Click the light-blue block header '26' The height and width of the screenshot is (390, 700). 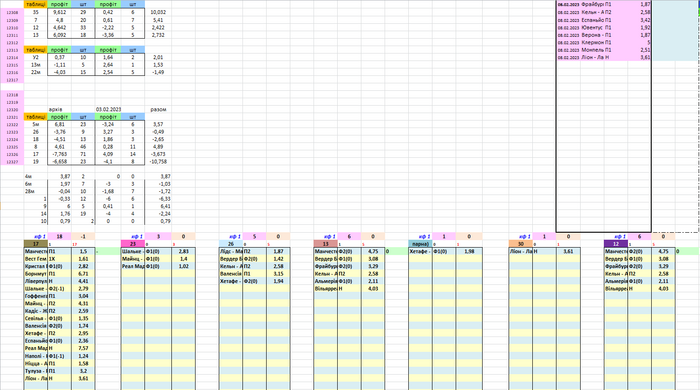[x=231, y=244]
